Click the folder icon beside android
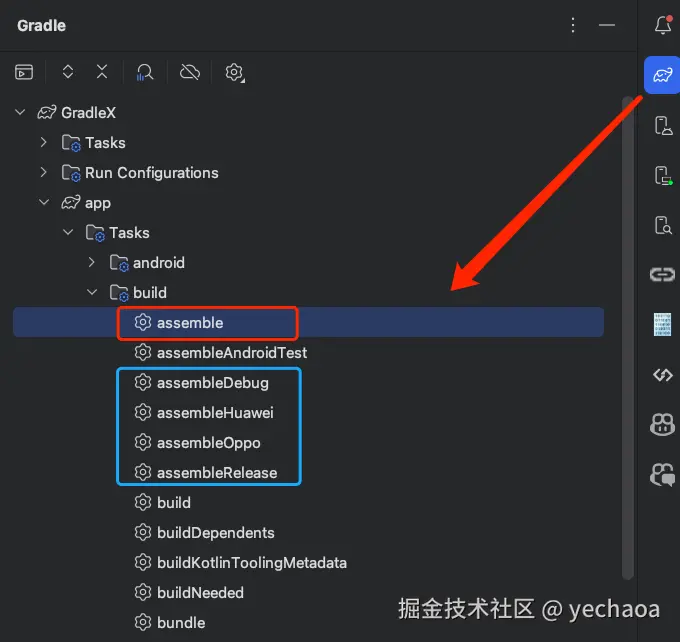The height and width of the screenshot is (642, 680). (119, 263)
